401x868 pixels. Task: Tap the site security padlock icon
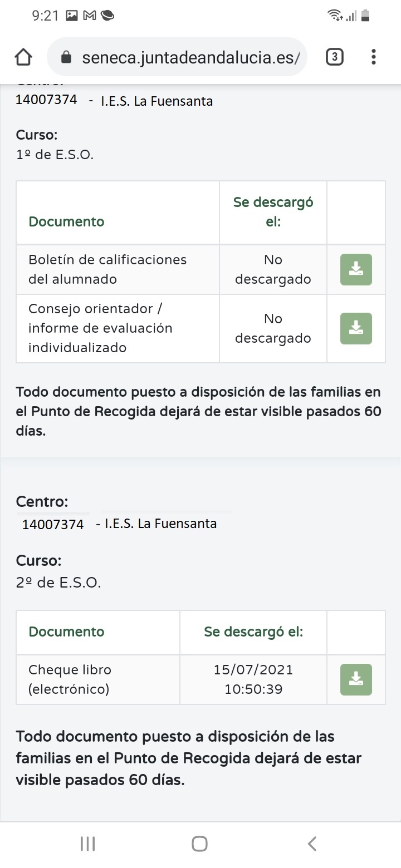pos(66,57)
